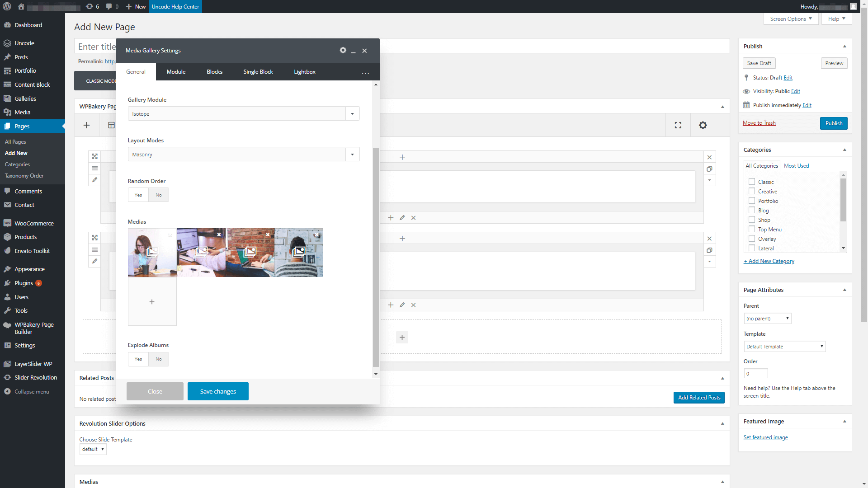Image resolution: width=868 pixels, height=488 pixels.
Task: Switch to the Lightbox tab
Action: pos(305,72)
